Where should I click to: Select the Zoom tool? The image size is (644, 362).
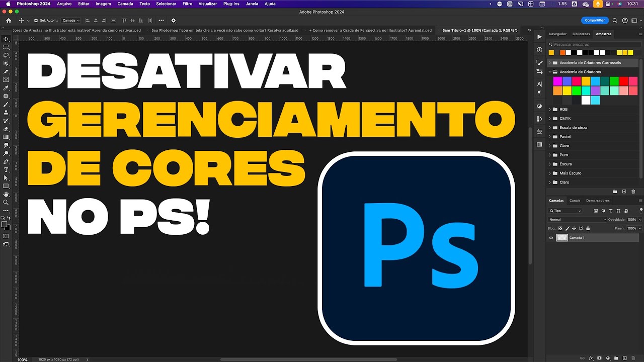pyautogui.click(x=6, y=202)
